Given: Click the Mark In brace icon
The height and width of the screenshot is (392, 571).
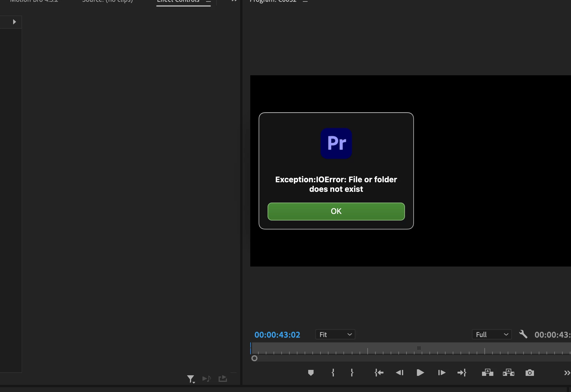Looking at the screenshot, I should (333, 373).
